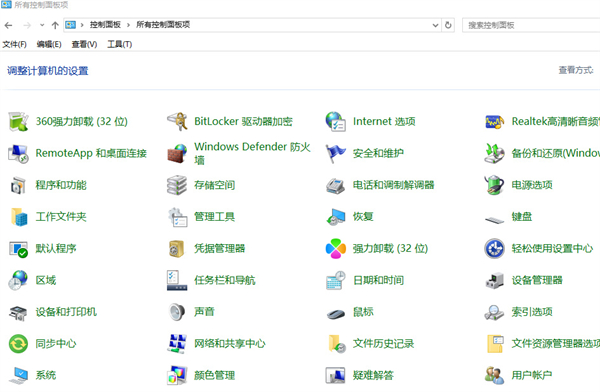600x392 pixels.
Task: Open the 查看(V) menu
Action: [x=84, y=44]
